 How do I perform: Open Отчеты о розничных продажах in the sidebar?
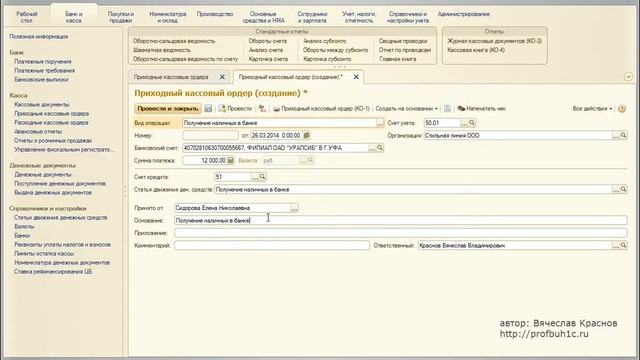[x=53, y=140]
